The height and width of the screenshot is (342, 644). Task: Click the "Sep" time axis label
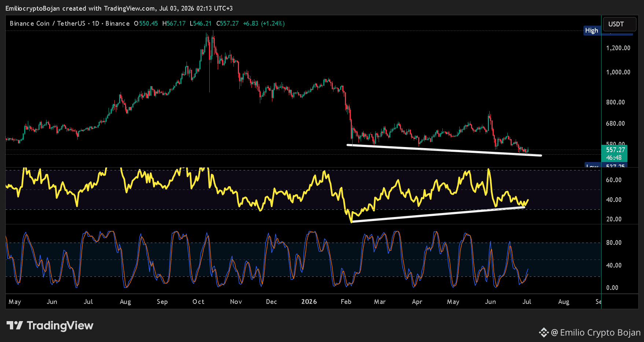click(x=162, y=302)
